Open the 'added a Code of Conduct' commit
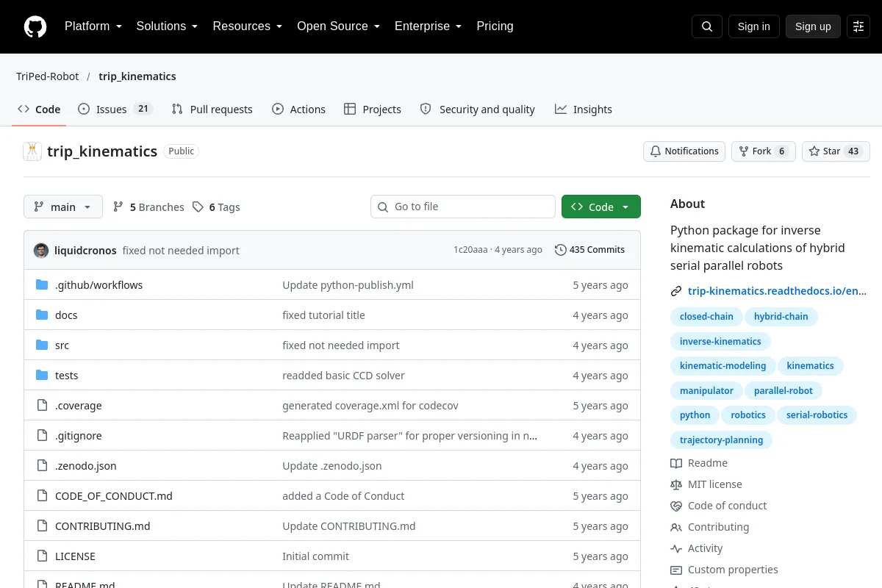This screenshot has height=588, width=882. click(343, 495)
